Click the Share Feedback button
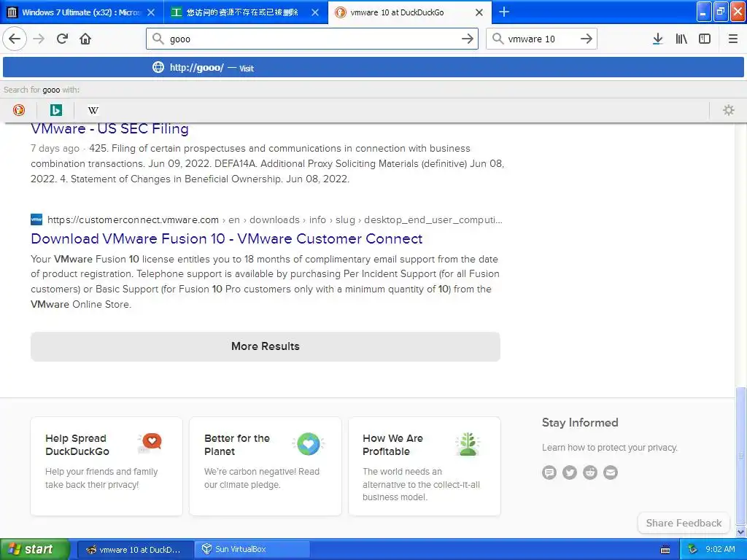This screenshot has width=747, height=560. [x=684, y=523]
